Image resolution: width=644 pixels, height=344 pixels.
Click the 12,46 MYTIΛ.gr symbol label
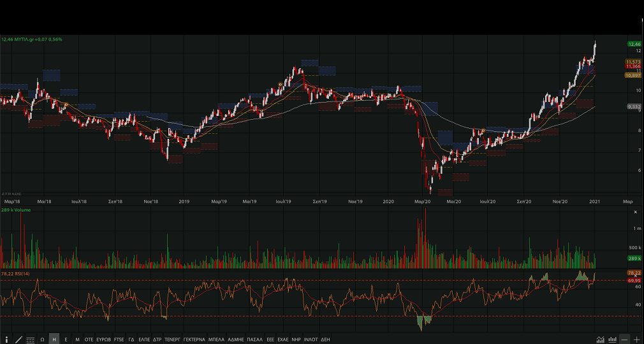coord(31,39)
